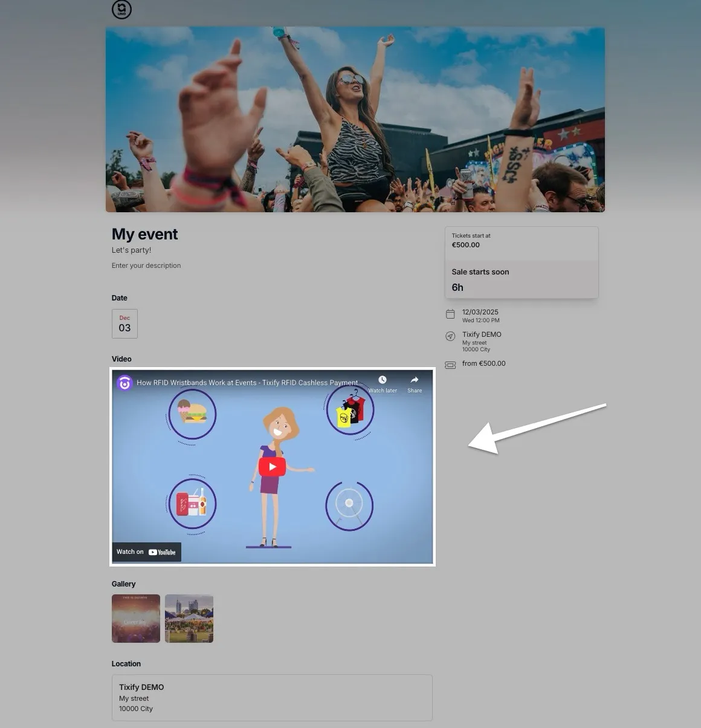Click 'Tickets start at' price of €500.00
701x728 pixels.
[466, 245]
